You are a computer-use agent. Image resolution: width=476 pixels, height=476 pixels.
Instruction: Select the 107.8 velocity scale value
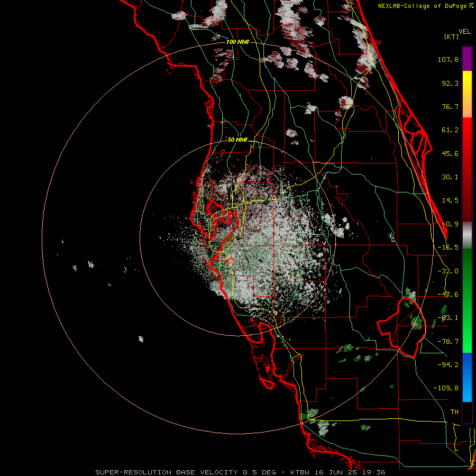coord(448,59)
